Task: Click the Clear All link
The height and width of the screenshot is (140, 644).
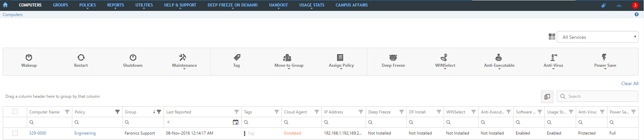Action: coord(629,83)
